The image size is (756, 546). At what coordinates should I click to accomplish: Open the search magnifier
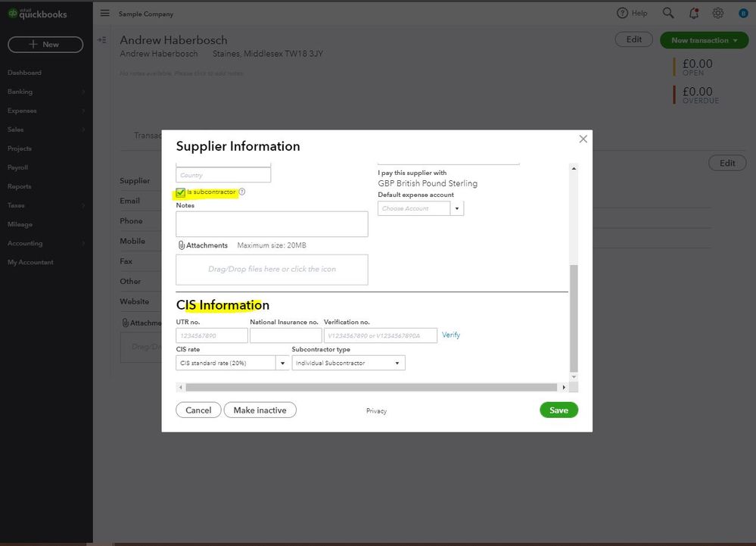tap(667, 13)
